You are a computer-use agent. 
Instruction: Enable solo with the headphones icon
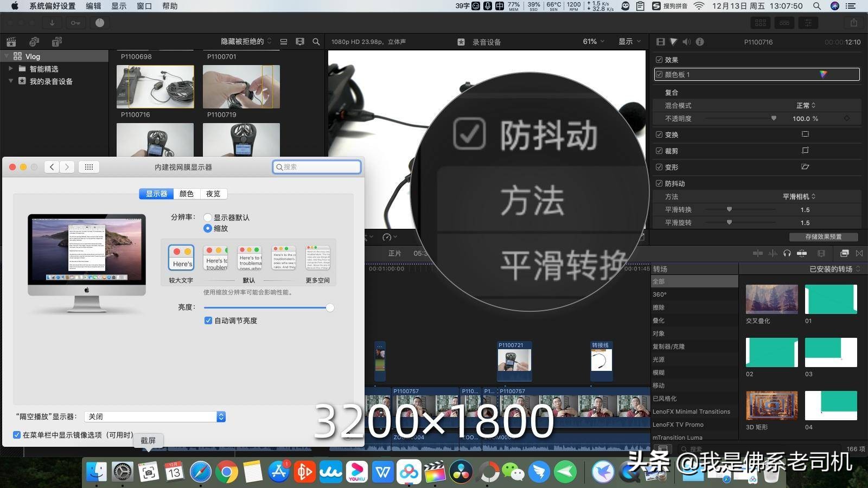tap(787, 253)
